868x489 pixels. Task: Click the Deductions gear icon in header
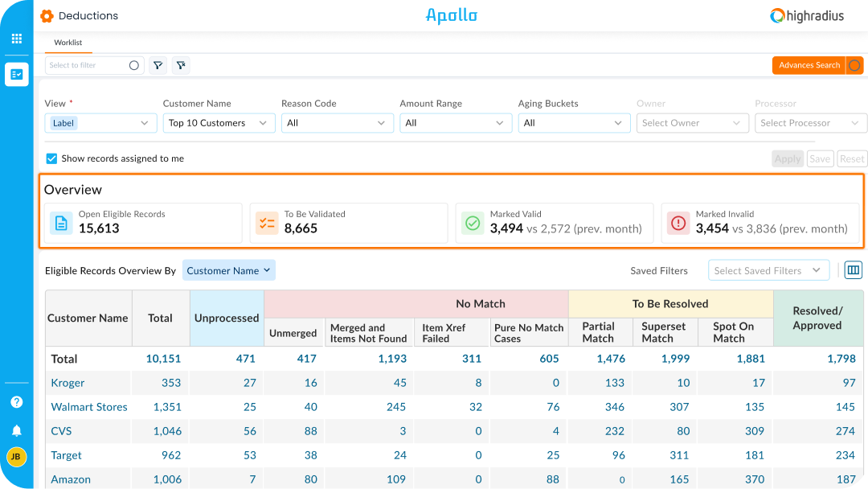tap(46, 15)
